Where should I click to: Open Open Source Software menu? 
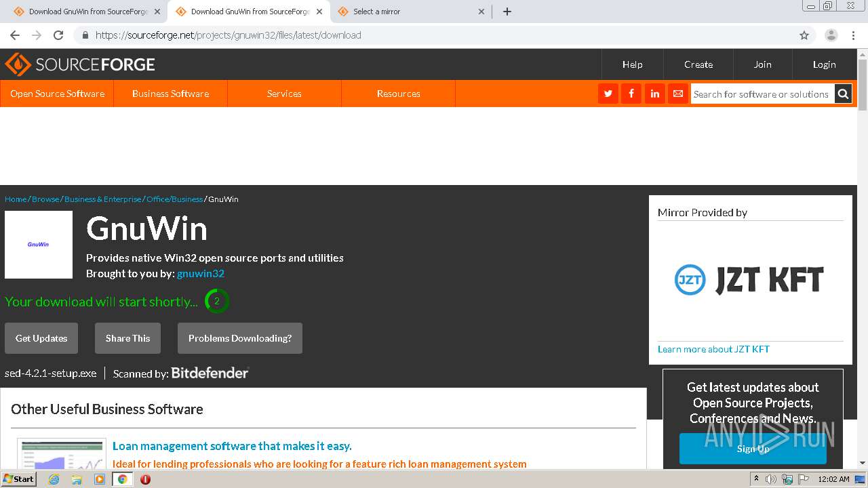(57, 94)
